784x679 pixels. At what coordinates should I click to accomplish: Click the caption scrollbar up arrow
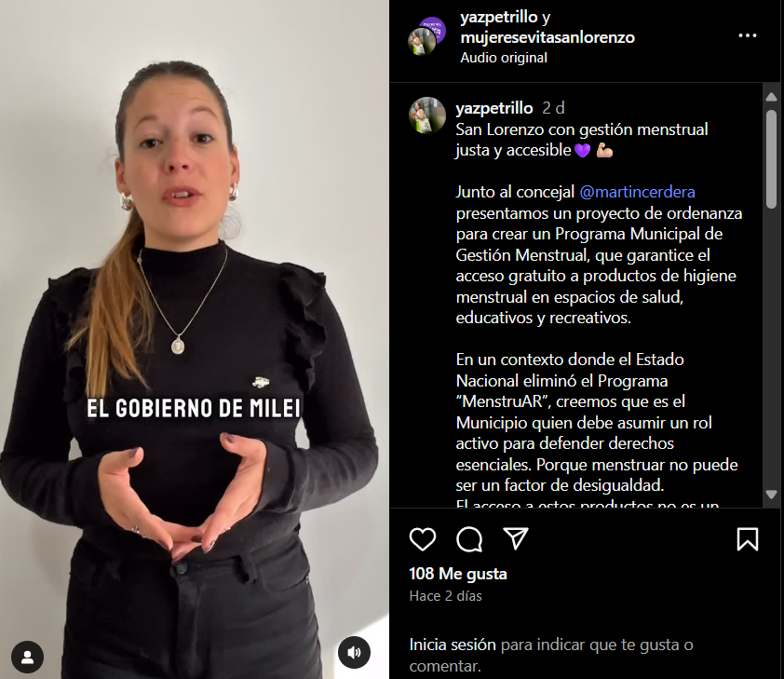pyautogui.click(x=771, y=97)
